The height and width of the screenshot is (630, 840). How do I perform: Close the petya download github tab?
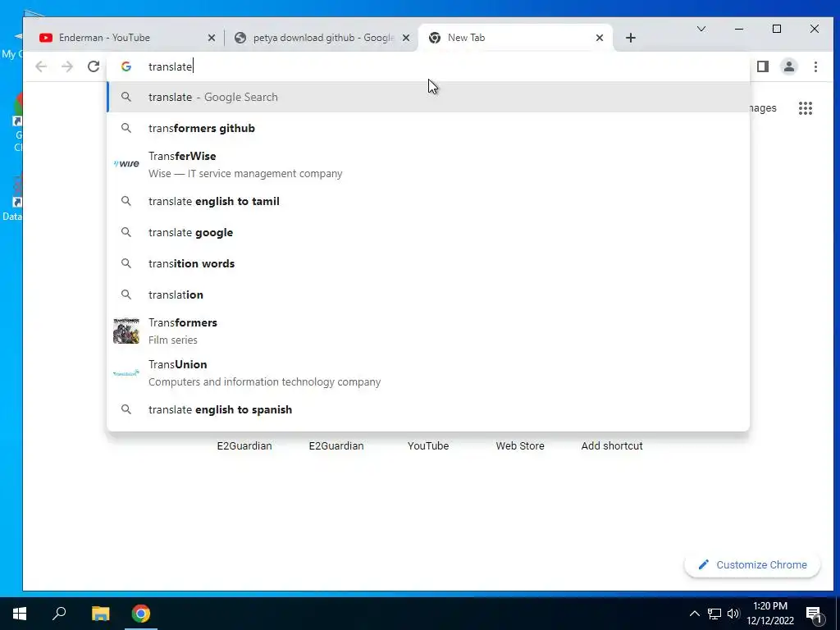(x=406, y=38)
